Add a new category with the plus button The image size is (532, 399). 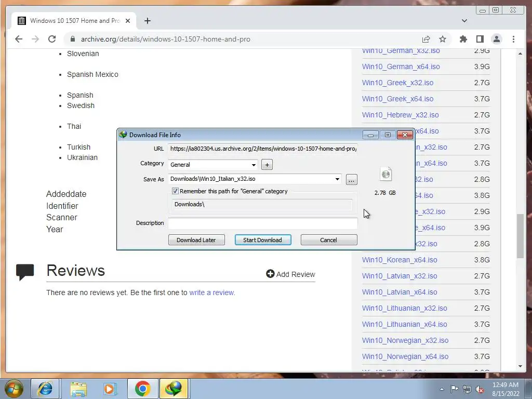coord(267,165)
